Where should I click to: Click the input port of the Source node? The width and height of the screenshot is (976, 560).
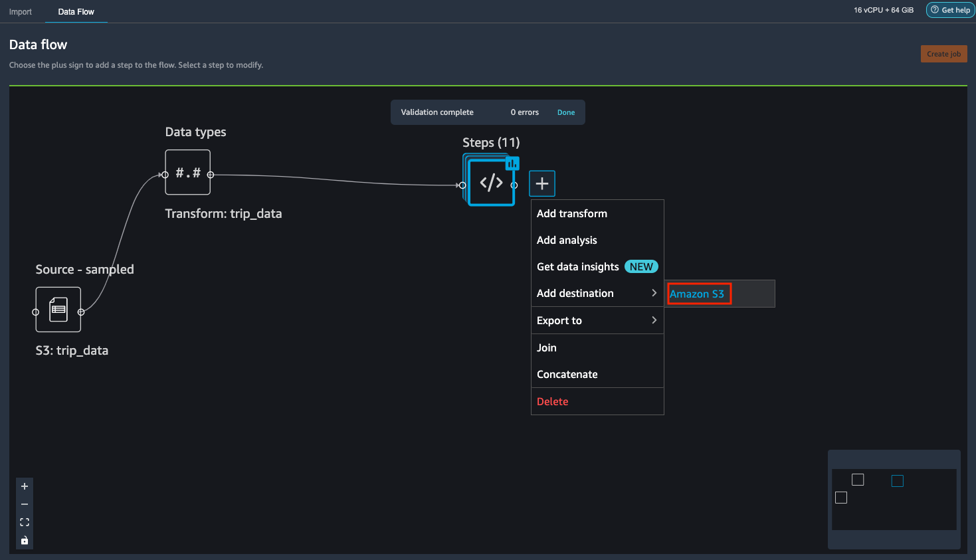pyautogui.click(x=36, y=312)
